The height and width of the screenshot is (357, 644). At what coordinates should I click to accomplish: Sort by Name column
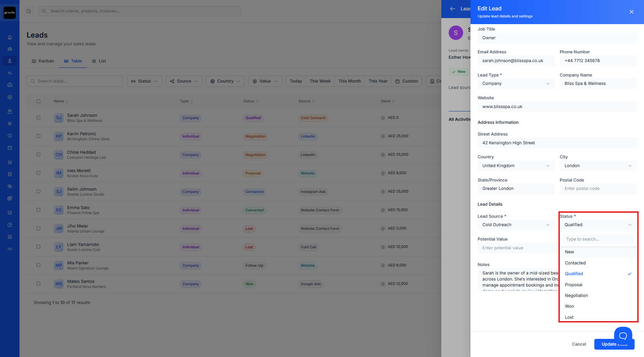pos(61,101)
